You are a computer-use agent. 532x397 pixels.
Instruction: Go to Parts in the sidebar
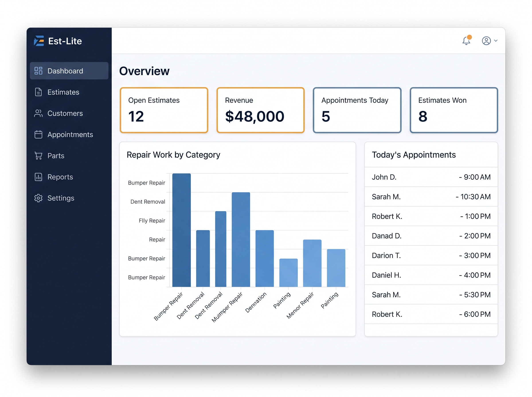click(x=56, y=156)
